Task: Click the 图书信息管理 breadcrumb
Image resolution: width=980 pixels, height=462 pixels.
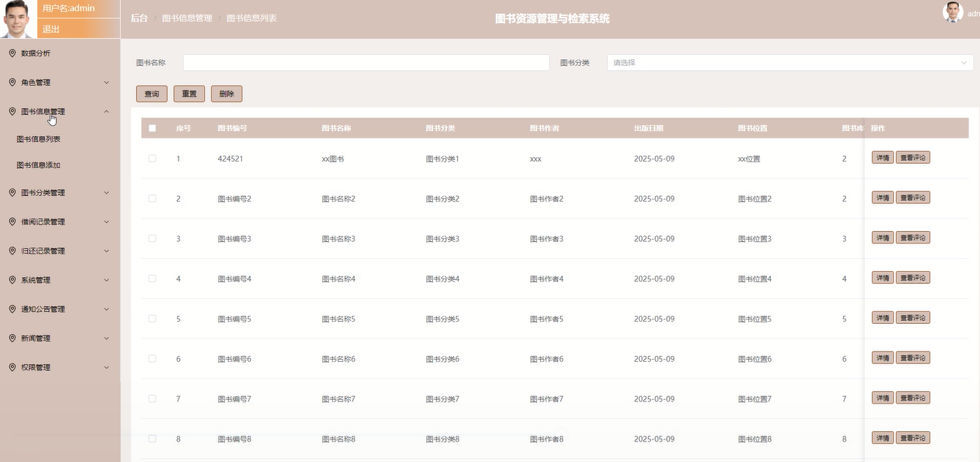Action: (x=187, y=18)
